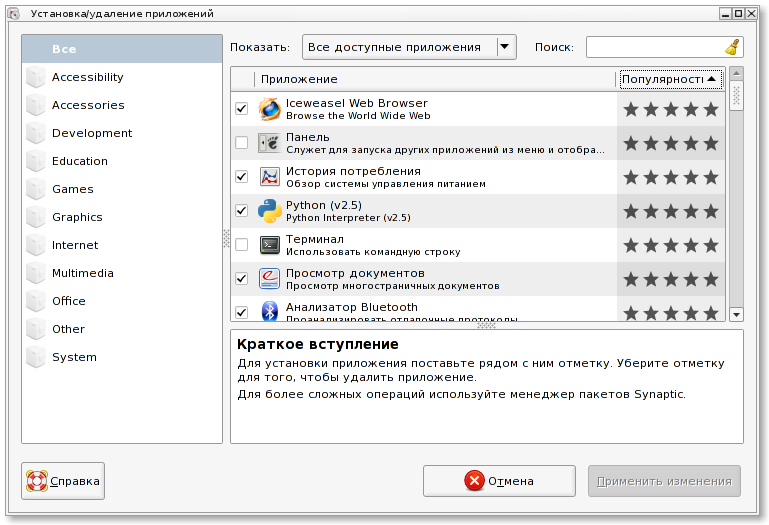769x525 pixels.
Task: Select the Multimedia category label
Action: click(x=83, y=273)
